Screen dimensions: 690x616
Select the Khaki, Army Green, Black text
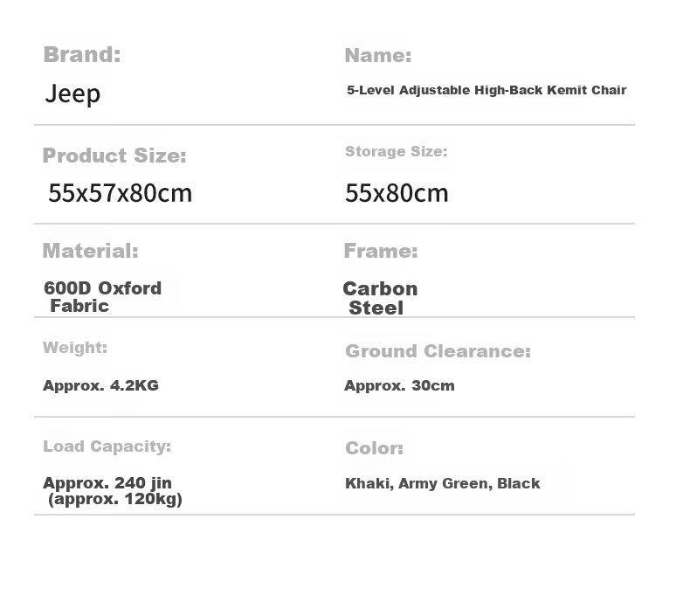pos(442,483)
